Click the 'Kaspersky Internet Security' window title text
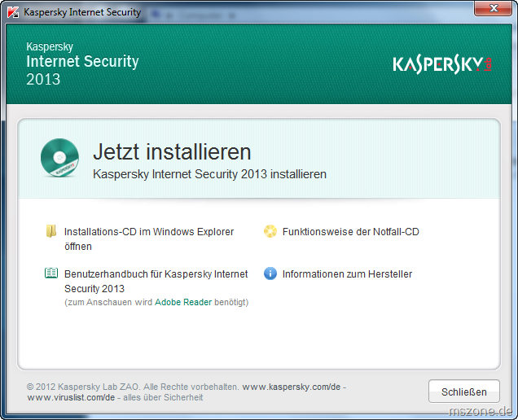This screenshot has height=420, width=518. 82,12
